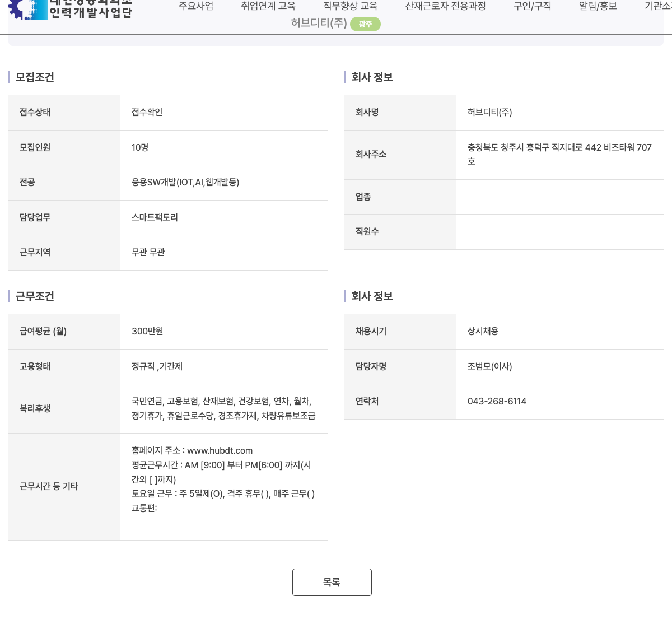Click the 접수확인 status value
Image resolution: width=672 pixels, height=624 pixels.
[x=147, y=112]
